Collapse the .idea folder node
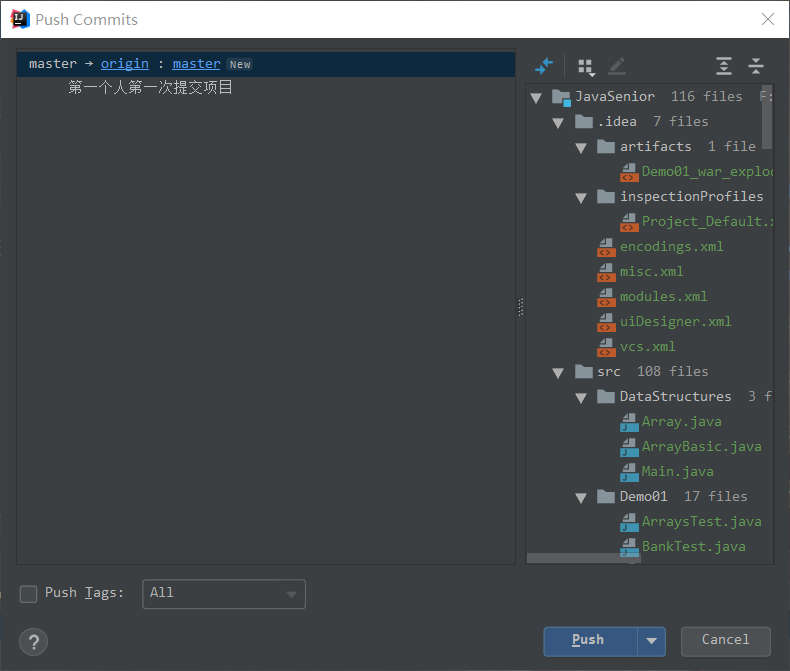 coord(558,122)
